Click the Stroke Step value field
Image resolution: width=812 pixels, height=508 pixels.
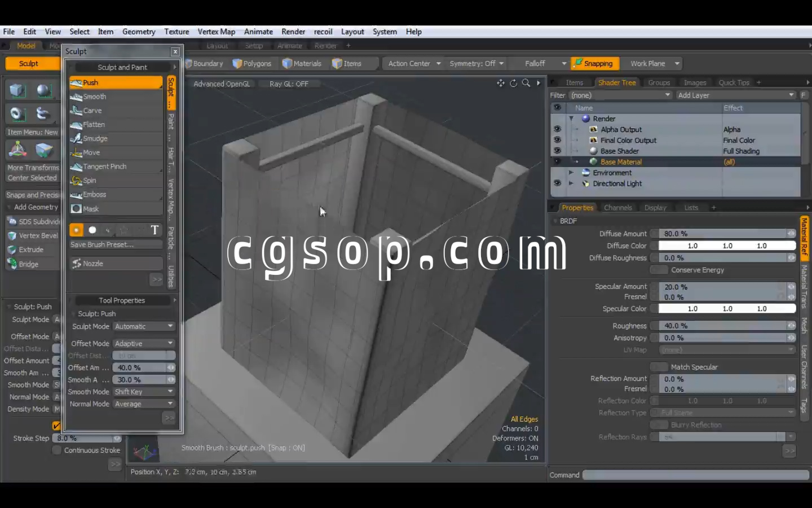tap(87, 438)
